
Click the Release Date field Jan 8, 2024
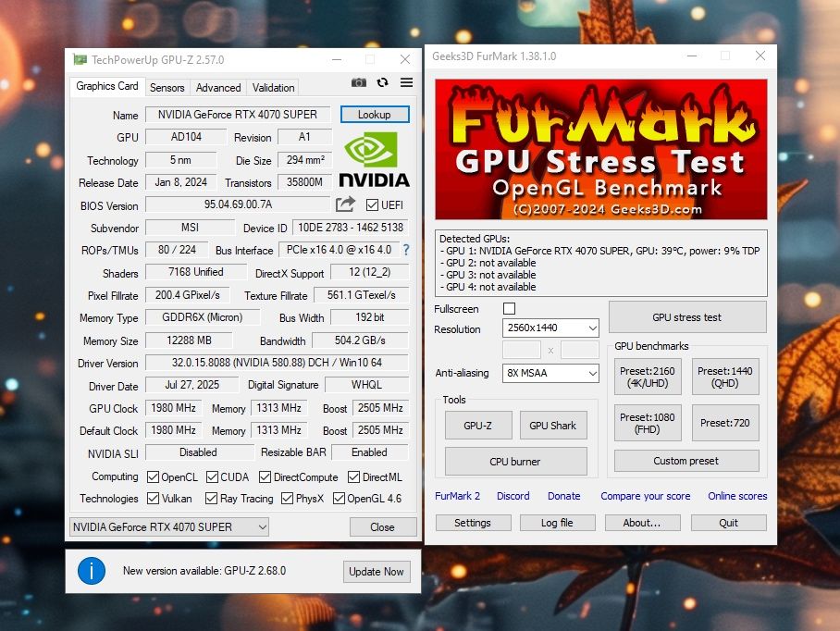pyautogui.click(x=181, y=182)
